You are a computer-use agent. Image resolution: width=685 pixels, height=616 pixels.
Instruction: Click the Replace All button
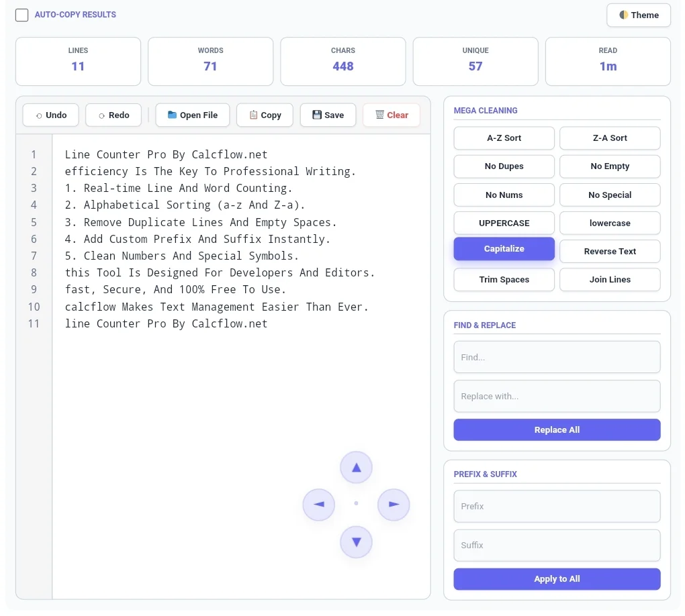point(557,429)
